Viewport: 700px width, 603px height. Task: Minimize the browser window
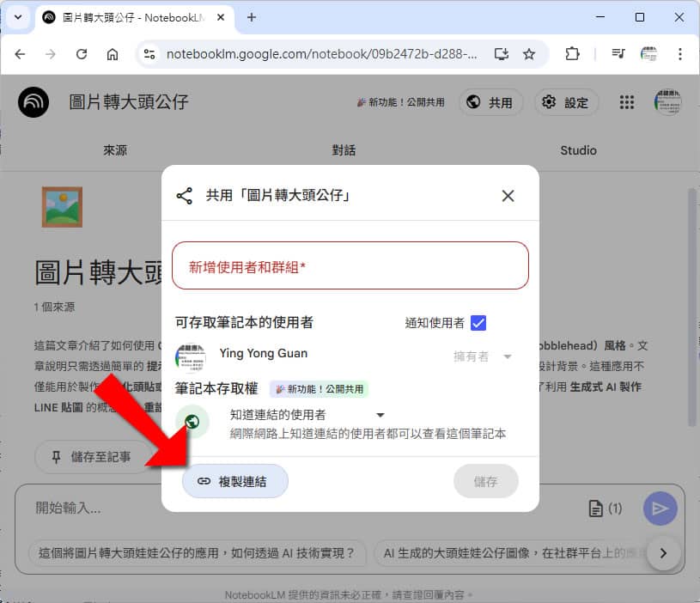(600, 17)
